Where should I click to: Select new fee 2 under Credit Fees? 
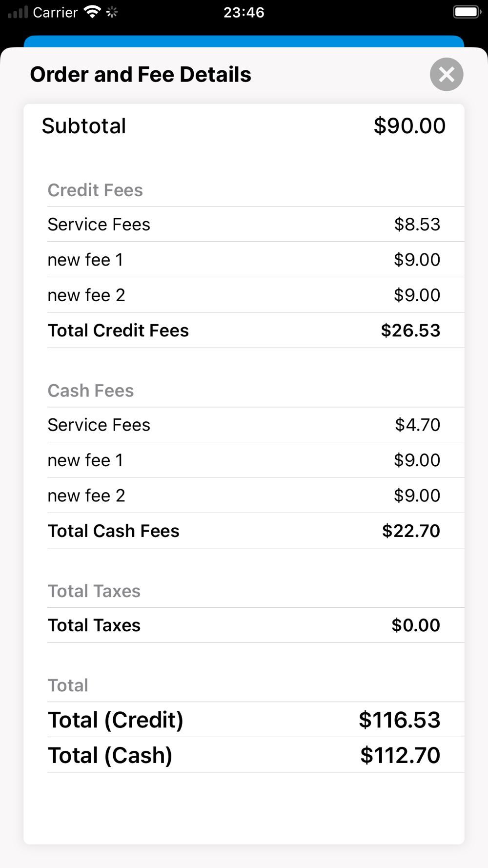click(x=256, y=295)
